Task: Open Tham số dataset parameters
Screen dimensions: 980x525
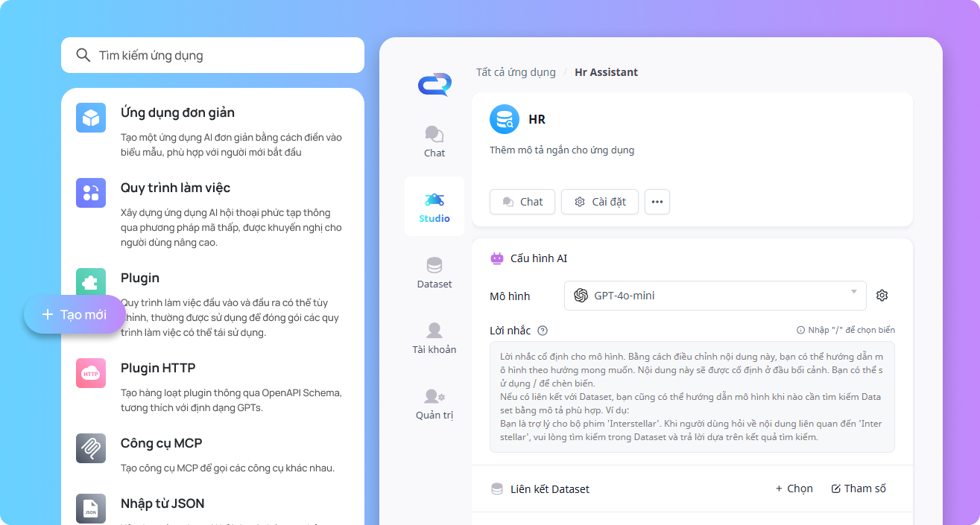Action: pos(859,489)
